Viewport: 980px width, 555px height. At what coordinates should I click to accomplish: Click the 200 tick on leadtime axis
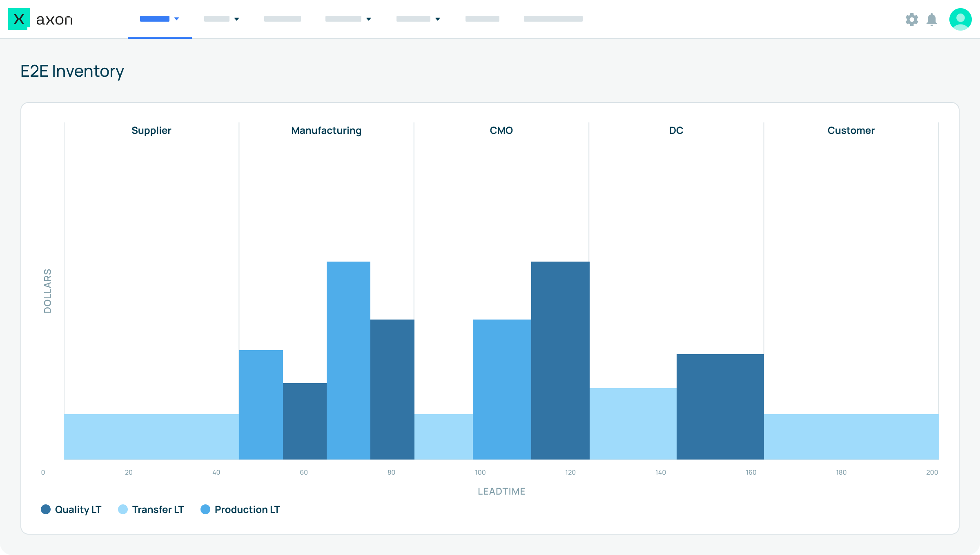click(x=932, y=472)
